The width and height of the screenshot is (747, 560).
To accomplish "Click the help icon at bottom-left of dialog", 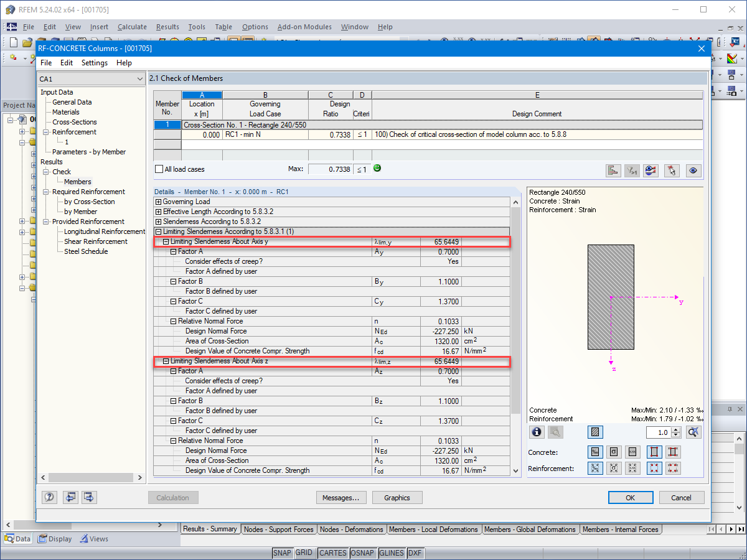I will tap(50, 497).
